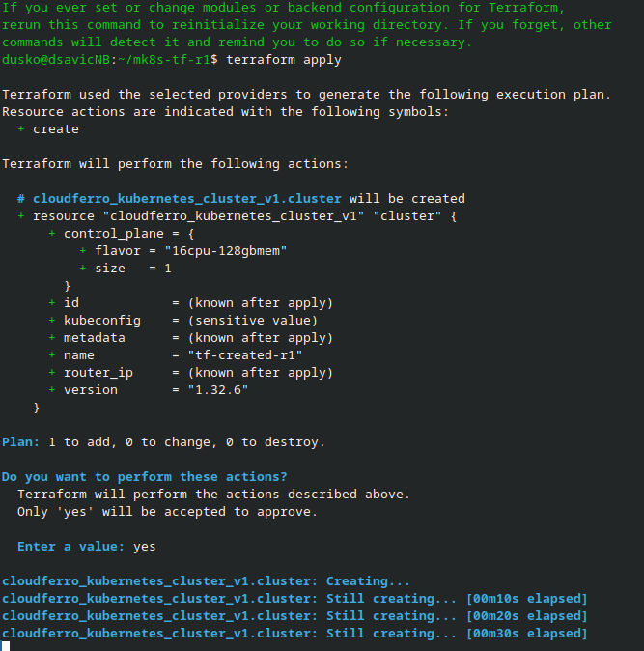
Task: Click the line 'Terraform used the selected providers'
Action: pos(307,95)
